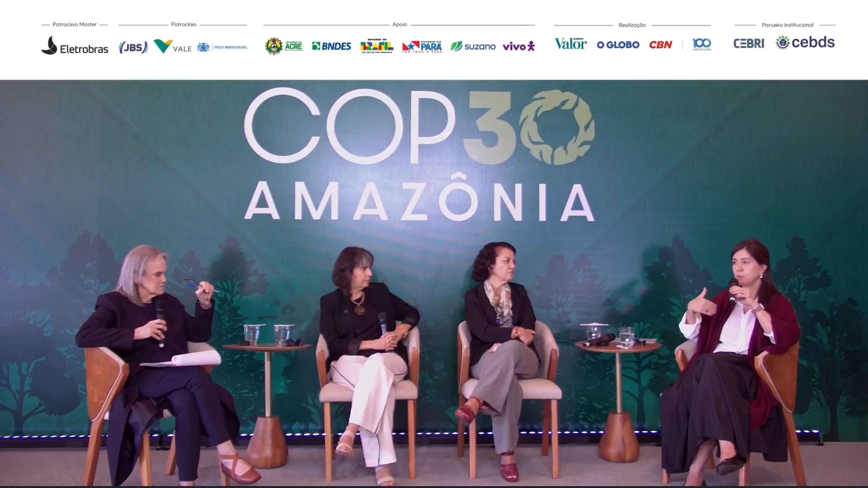
Task: Click the COP30 Amazônia title on video
Action: tap(419, 155)
